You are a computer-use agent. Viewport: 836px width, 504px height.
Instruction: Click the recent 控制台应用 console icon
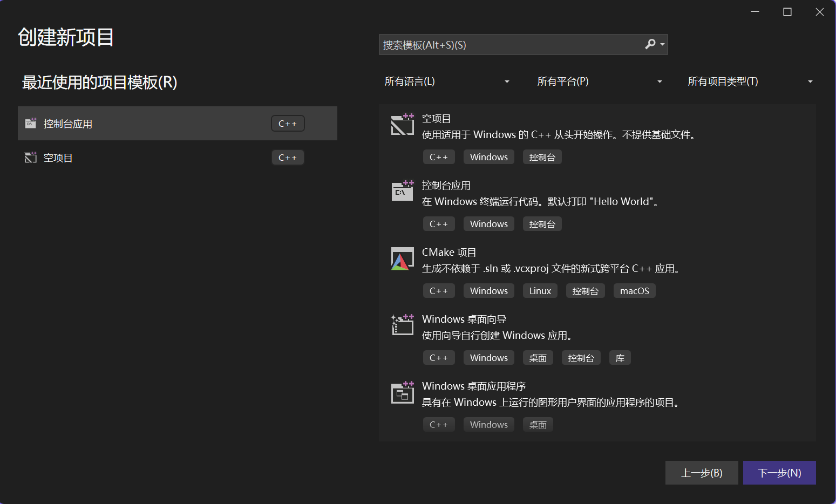coord(31,124)
